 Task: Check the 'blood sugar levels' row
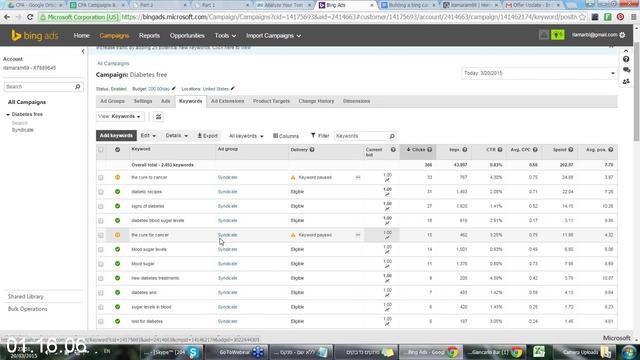(101, 249)
